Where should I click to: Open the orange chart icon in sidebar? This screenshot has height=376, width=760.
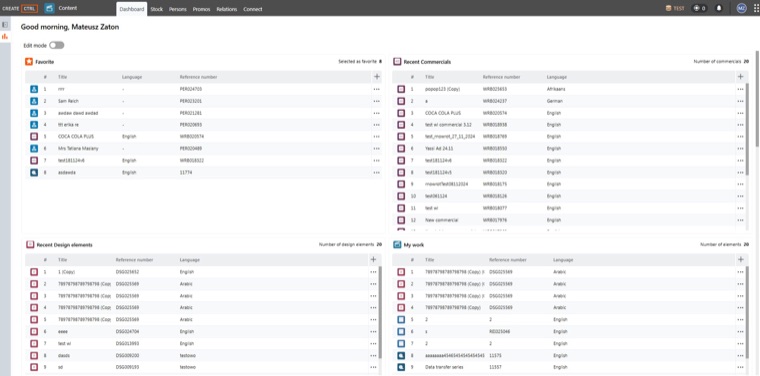click(5, 36)
